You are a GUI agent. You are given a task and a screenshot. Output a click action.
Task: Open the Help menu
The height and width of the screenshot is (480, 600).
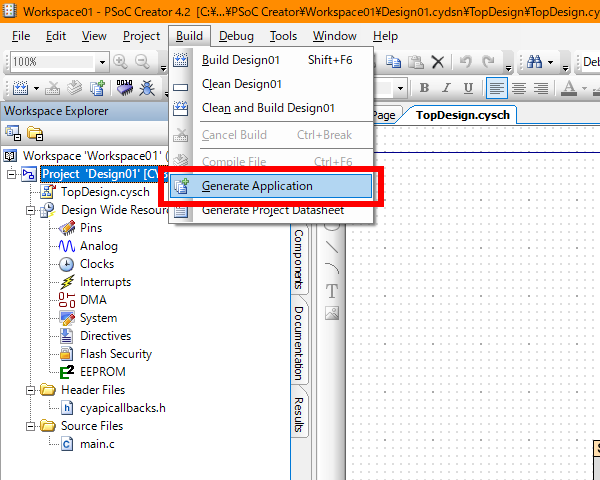(x=385, y=36)
